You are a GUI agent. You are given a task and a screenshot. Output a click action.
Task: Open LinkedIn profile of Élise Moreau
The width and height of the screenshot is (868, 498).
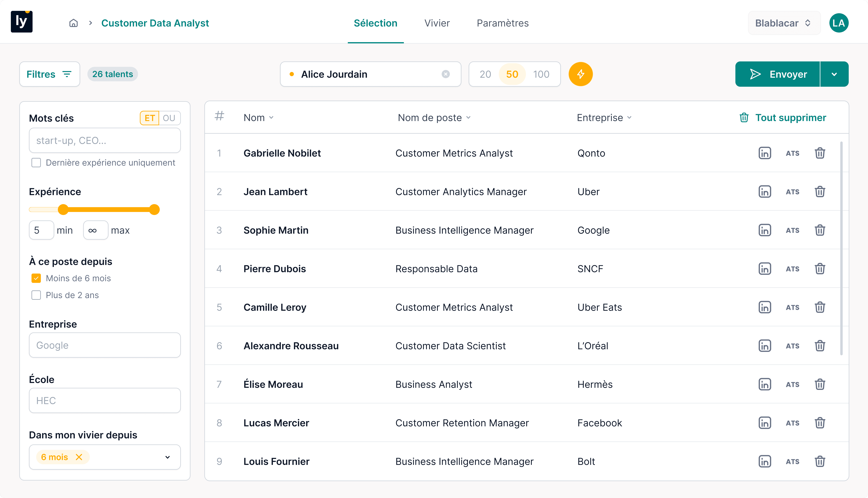pyautogui.click(x=765, y=384)
